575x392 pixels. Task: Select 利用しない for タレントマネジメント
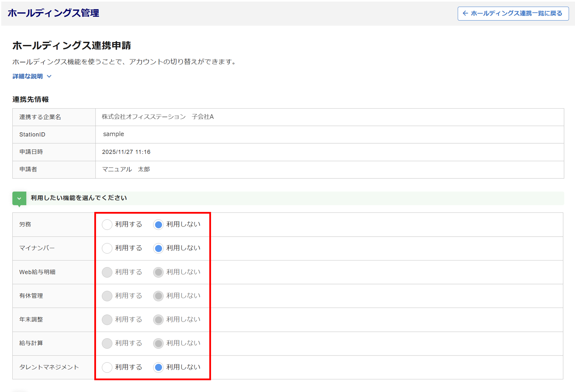click(x=158, y=367)
